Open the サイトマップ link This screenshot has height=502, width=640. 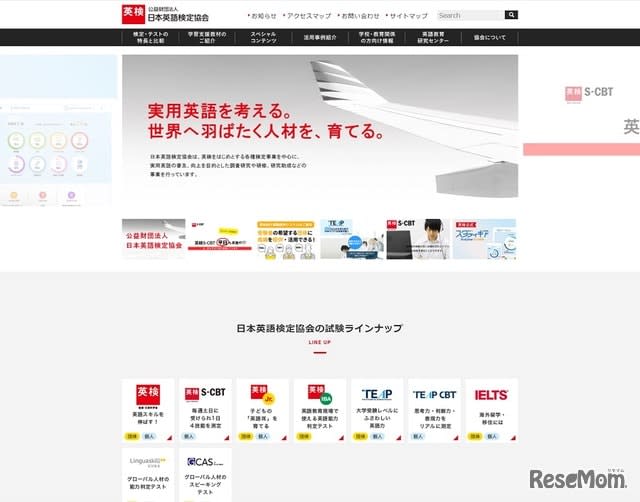(407, 16)
